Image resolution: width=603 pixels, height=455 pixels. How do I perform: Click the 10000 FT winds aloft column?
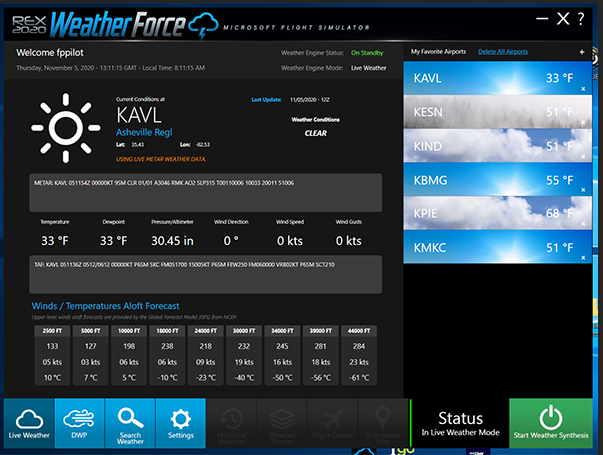129,355
